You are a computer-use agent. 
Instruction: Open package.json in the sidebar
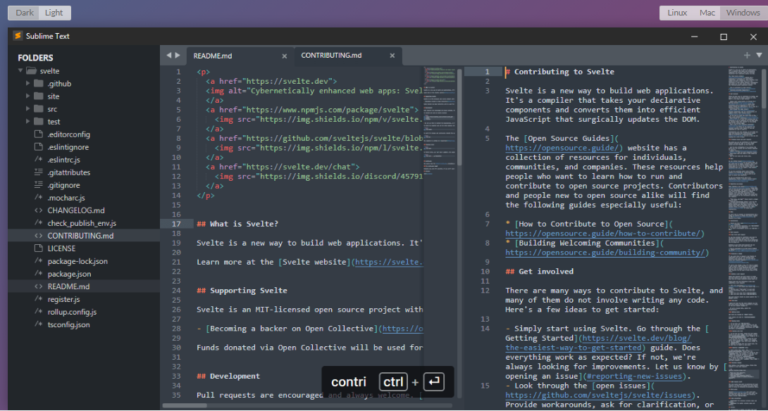[70, 273]
